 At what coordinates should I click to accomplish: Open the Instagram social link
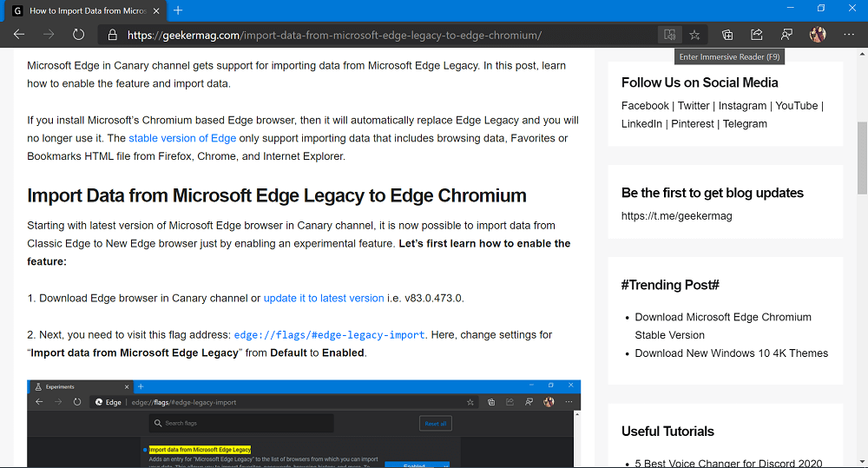pos(742,105)
